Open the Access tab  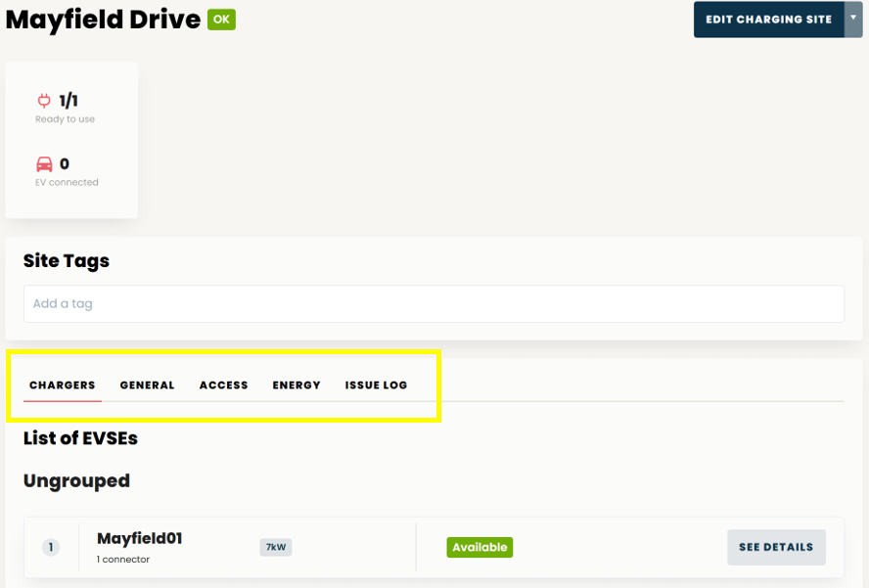coord(224,385)
